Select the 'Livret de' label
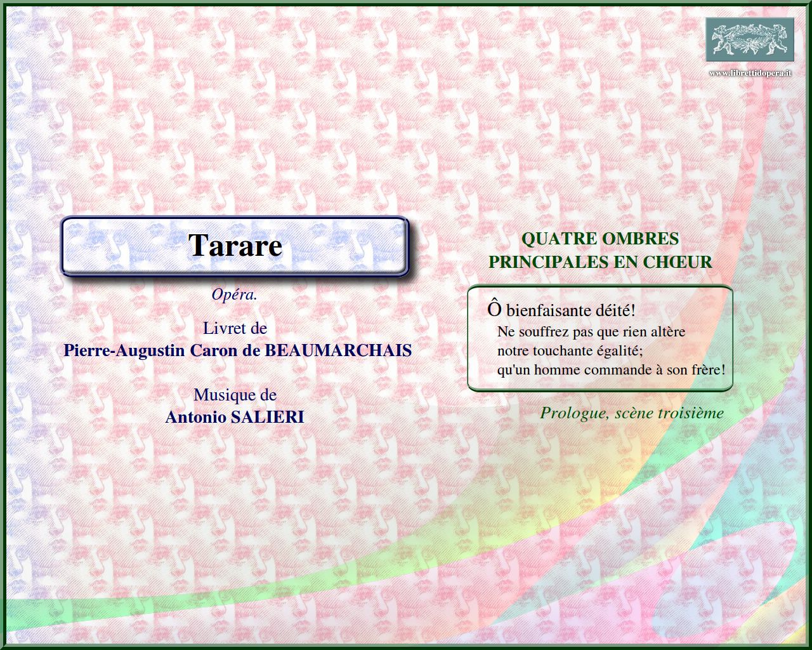 (235, 328)
